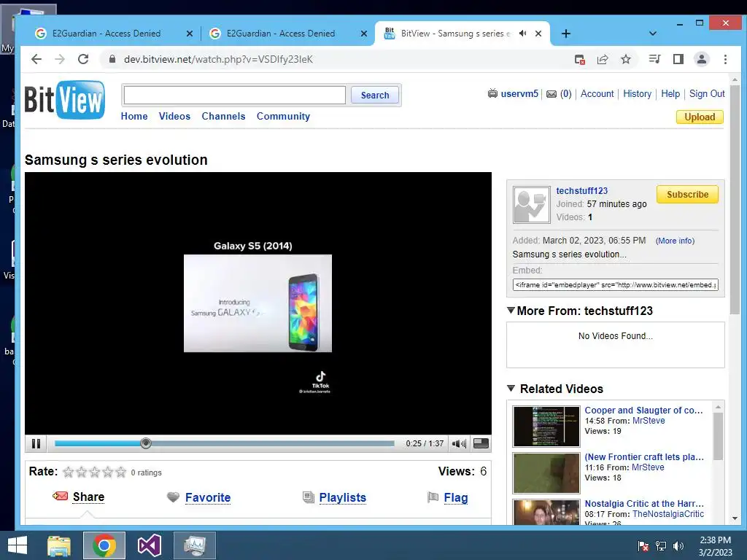The width and height of the screenshot is (747, 560).
Task: Open uservm5 profile link
Action: (x=519, y=94)
